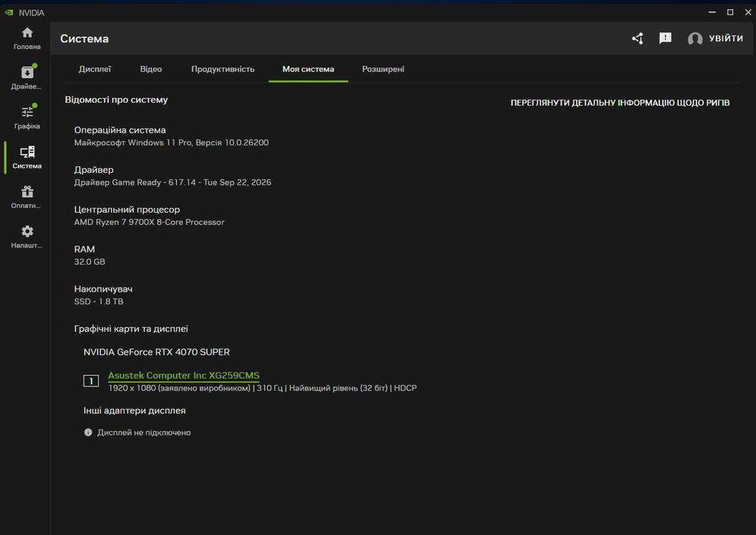Close the NVIDIA app window

pyautogui.click(x=748, y=12)
